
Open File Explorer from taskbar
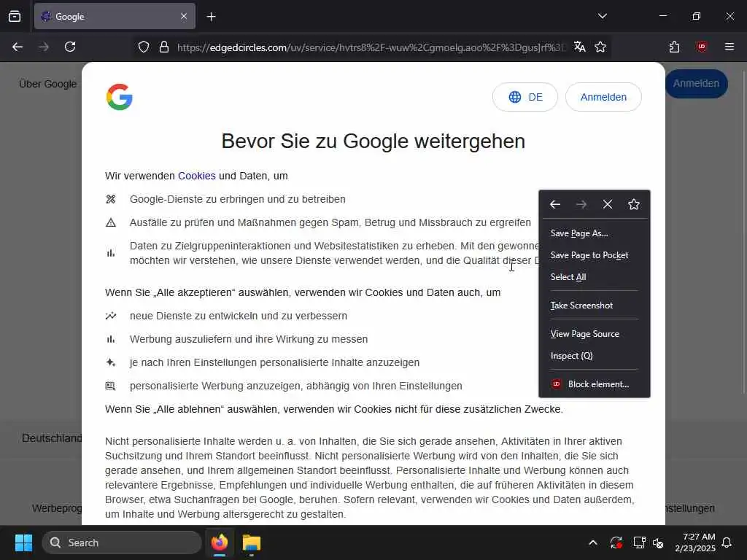click(x=251, y=542)
